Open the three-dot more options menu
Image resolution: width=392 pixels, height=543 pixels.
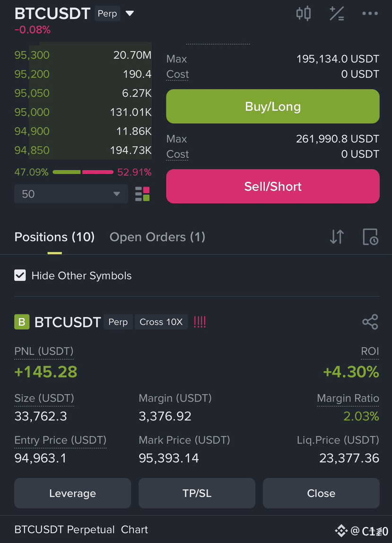coord(370,14)
